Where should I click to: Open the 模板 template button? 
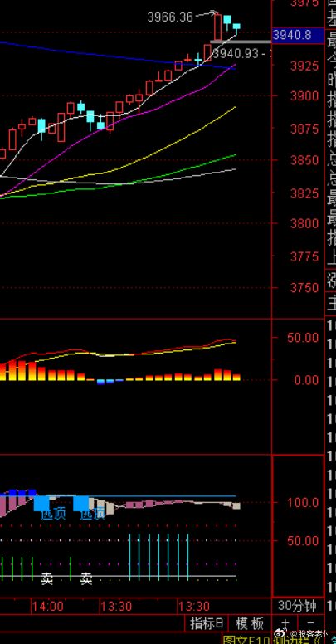click(x=250, y=623)
